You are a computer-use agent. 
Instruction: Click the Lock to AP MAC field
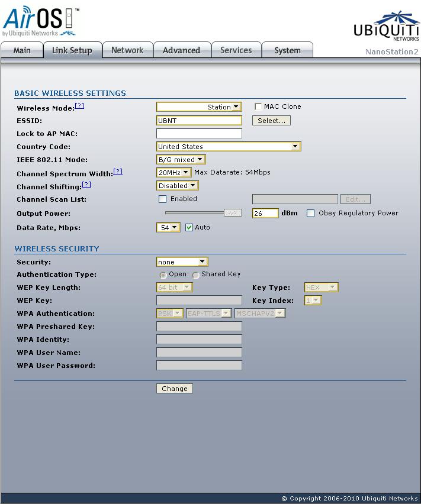tap(199, 133)
